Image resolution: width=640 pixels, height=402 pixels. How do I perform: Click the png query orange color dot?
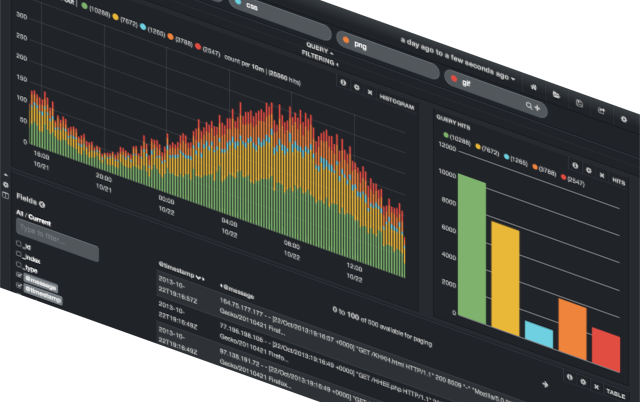[x=346, y=40]
